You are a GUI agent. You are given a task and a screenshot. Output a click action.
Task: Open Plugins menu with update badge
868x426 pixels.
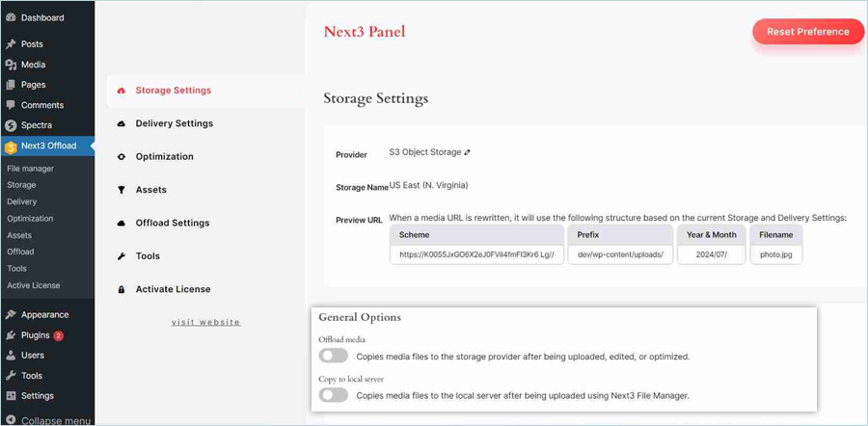coord(36,335)
